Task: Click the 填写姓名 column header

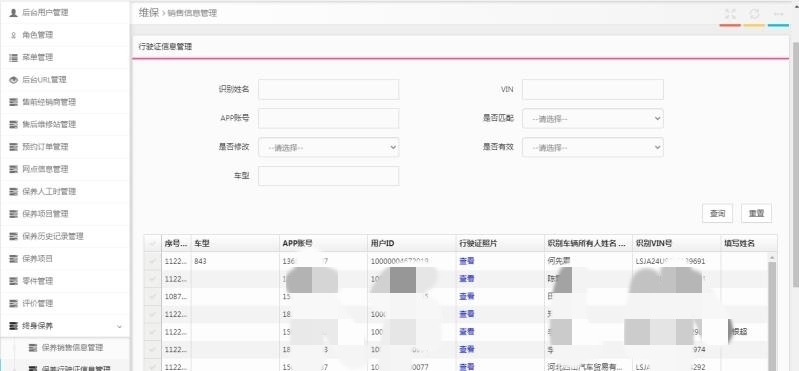Action: (x=749, y=244)
